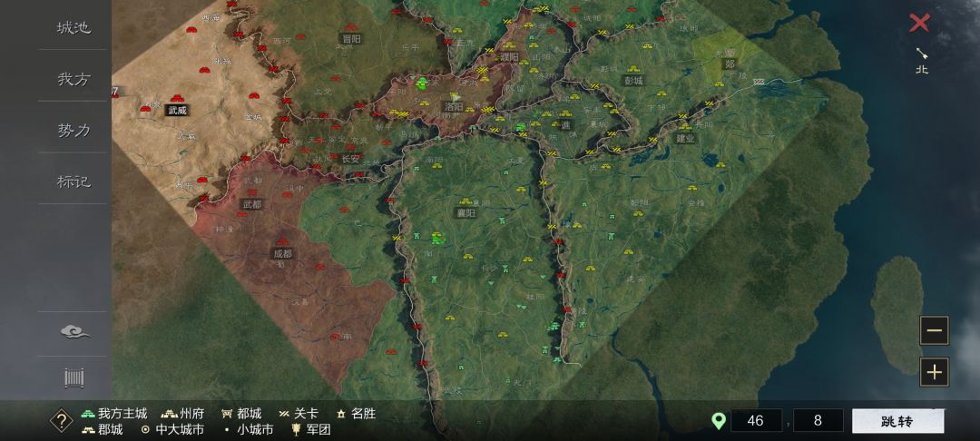Click 中大城市 legend entry
The height and width of the screenshot is (441, 980).
(x=172, y=430)
